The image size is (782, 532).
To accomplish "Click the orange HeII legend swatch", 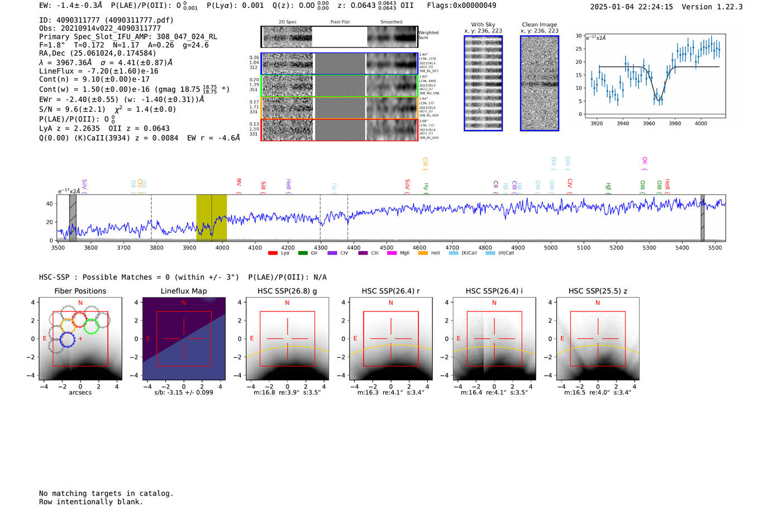I will click(x=423, y=253).
